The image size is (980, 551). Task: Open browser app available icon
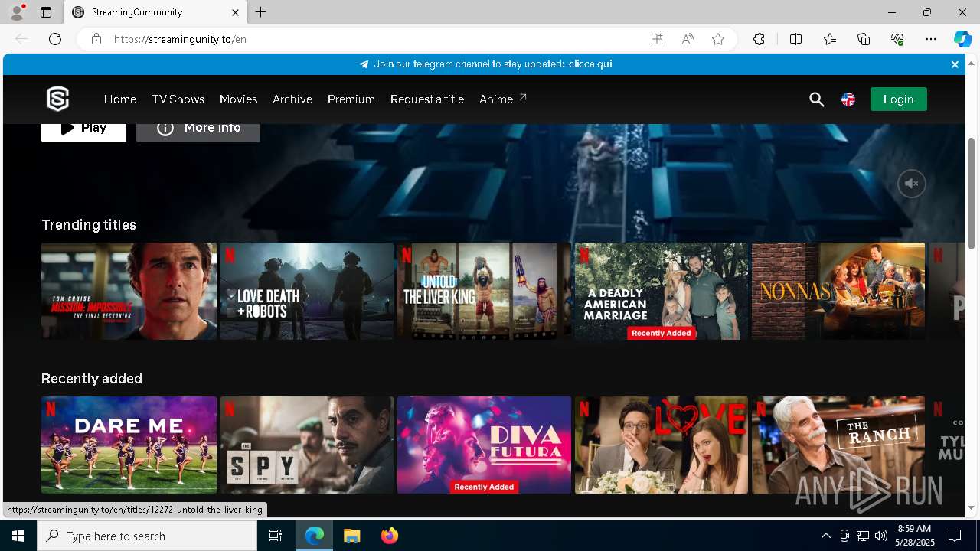pos(656,39)
